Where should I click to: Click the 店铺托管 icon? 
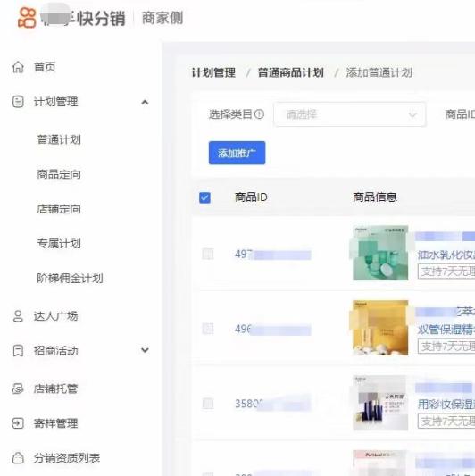pos(18,388)
